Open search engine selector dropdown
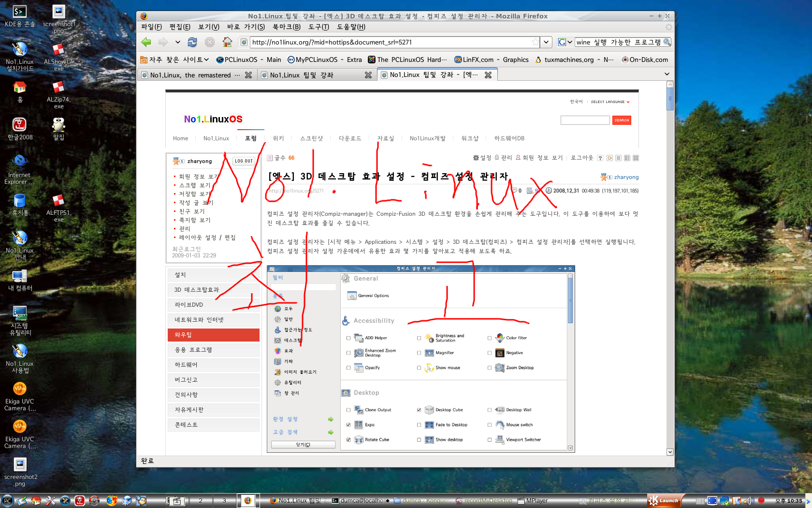 point(565,42)
